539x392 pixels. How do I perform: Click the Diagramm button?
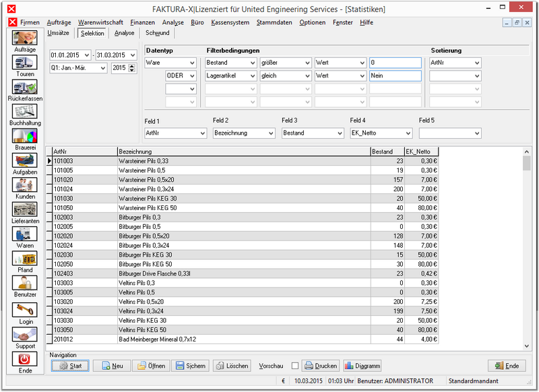coord(362,366)
